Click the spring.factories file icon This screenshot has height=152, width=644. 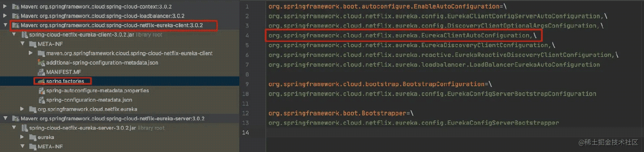(41, 81)
